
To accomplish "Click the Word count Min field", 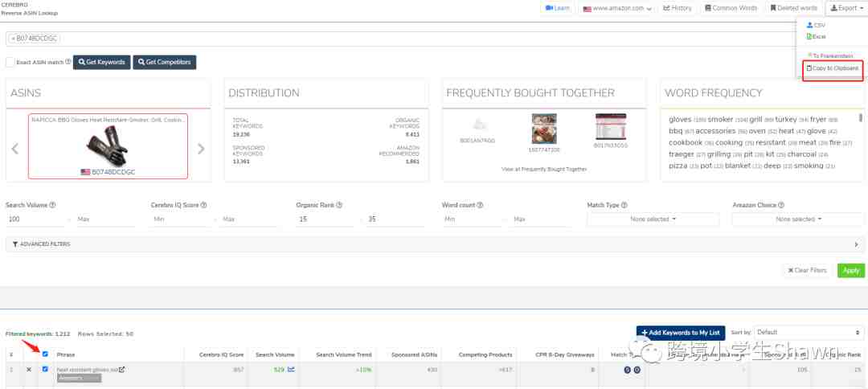I will coord(472,219).
